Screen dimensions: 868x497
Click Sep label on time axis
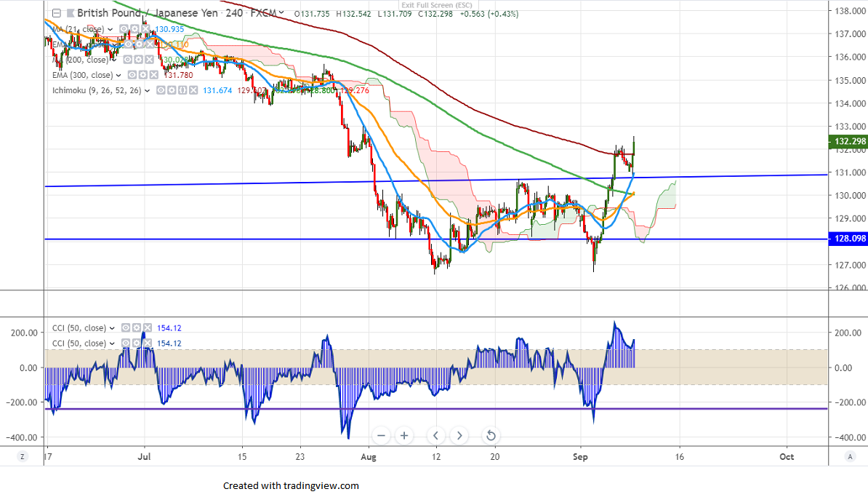pos(580,457)
